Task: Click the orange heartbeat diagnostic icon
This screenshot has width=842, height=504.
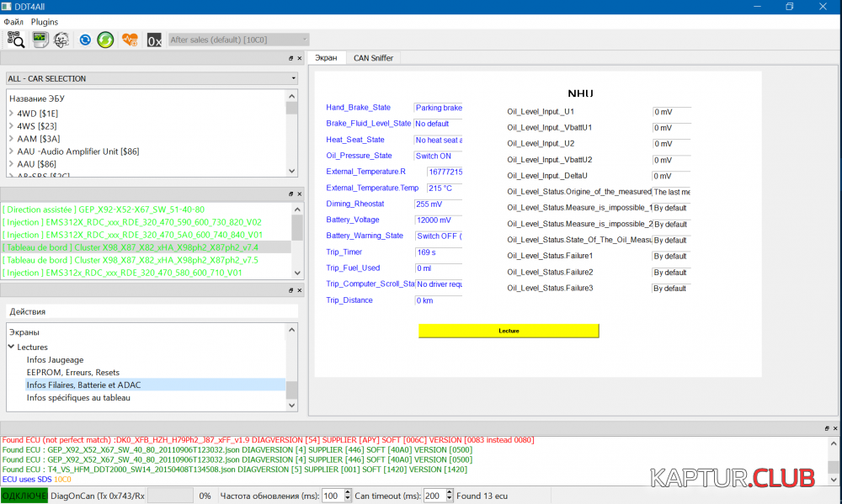Action: coord(130,40)
